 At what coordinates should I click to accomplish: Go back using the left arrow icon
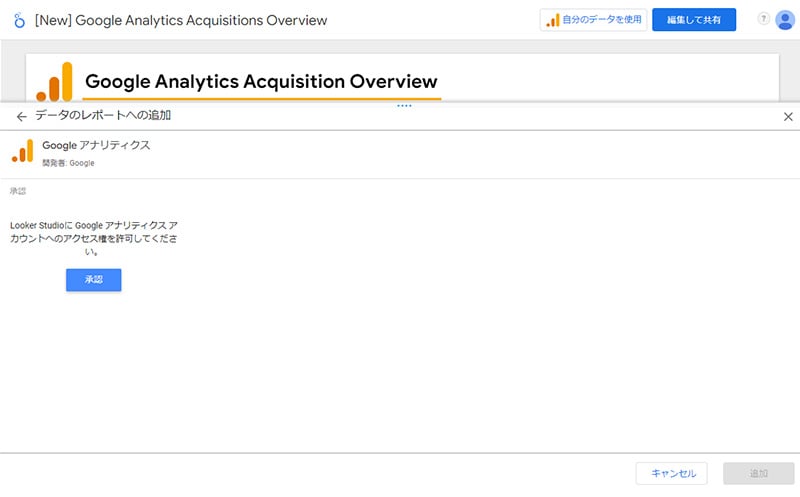click(x=21, y=117)
